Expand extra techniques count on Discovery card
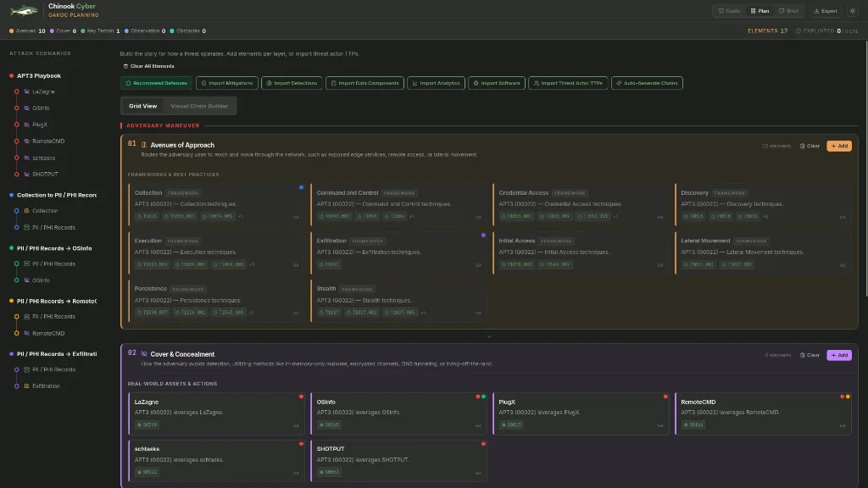Image resolution: width=868 pixels, height=488 pixels. click(x=765, y=216)
